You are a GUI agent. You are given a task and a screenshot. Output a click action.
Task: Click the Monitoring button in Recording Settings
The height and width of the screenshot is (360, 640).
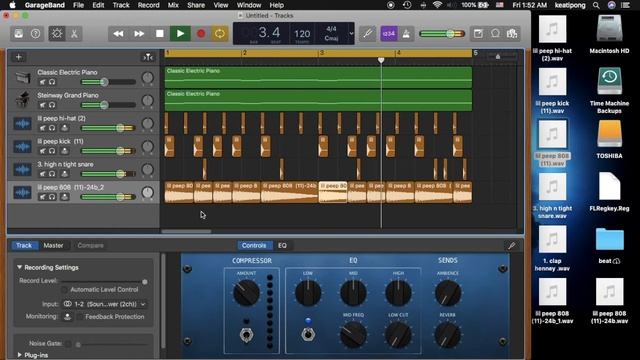67,317
